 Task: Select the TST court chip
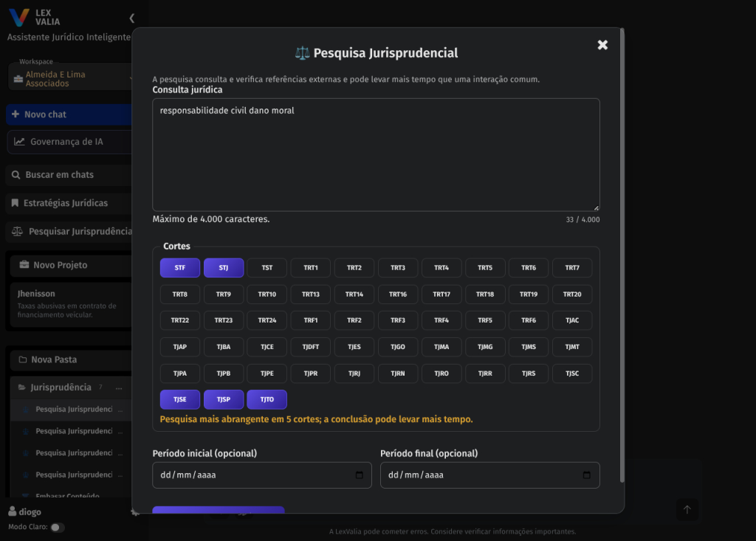(267, 268)
